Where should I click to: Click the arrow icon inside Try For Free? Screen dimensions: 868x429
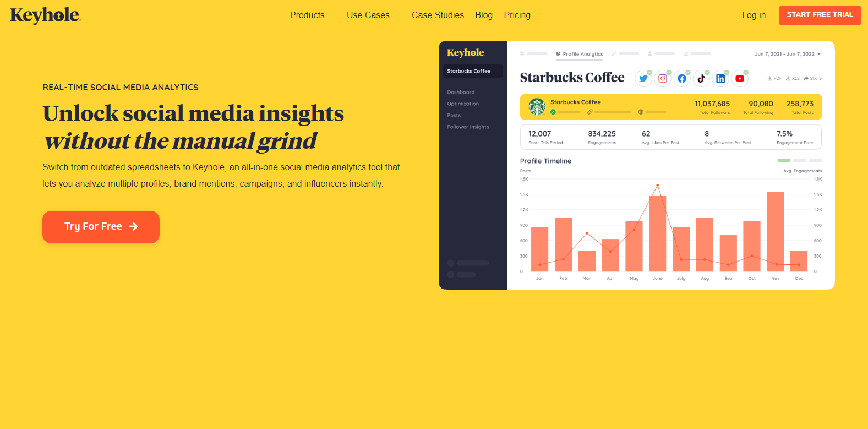pos(133,226)
